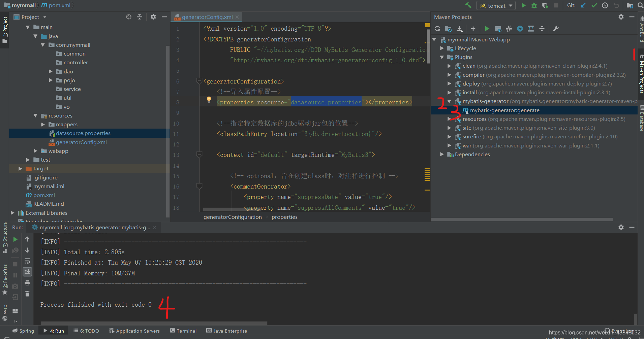The width and height of the screenshot is (644, 339).
Task: Generate sources and update folders in Maven
Action: point(448,29)
